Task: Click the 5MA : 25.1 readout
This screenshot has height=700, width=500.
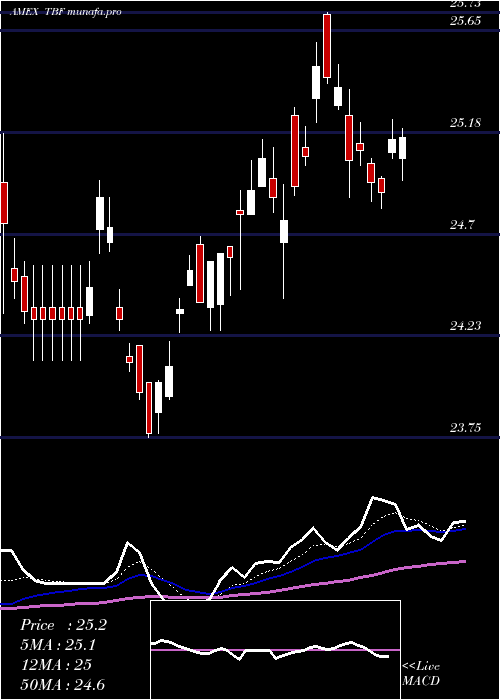Action: point(58,645)
